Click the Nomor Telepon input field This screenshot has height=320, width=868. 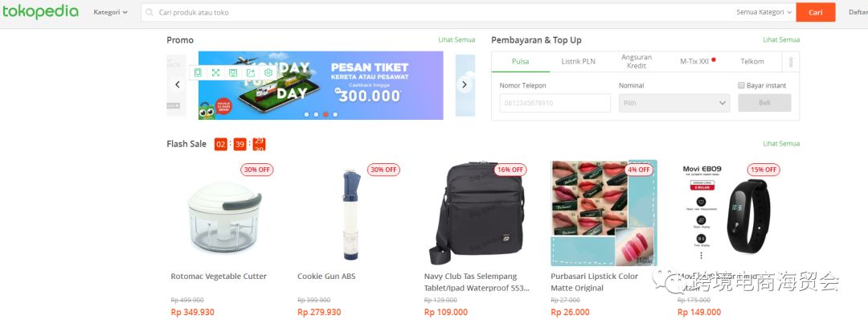point(555,103)
